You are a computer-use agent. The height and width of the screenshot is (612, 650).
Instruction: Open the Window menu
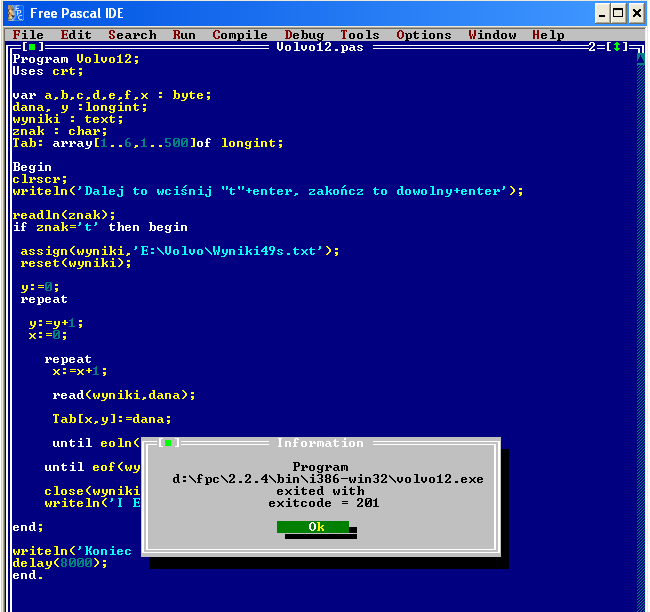pyautogui.click(x=492, y=35)
